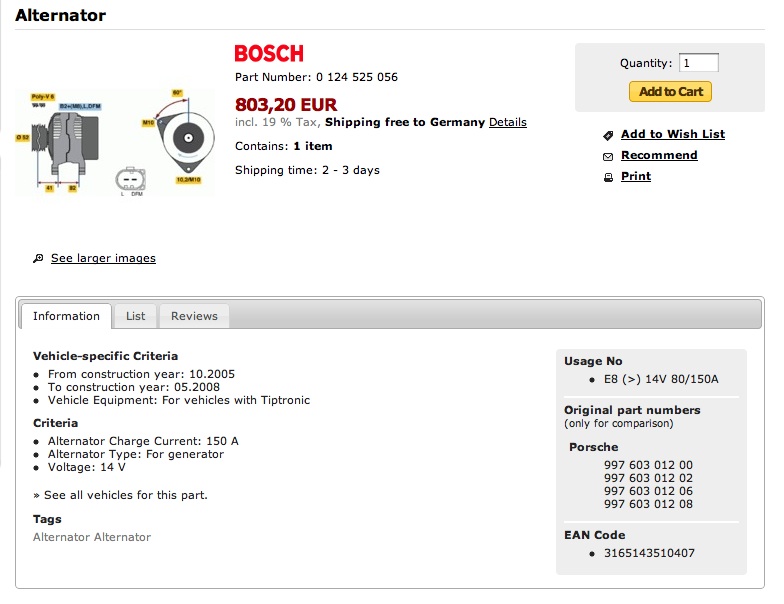Viewport: 784px width, 604px height.
Task: Click Alternator Type: For generator
Action: point(136,454)
